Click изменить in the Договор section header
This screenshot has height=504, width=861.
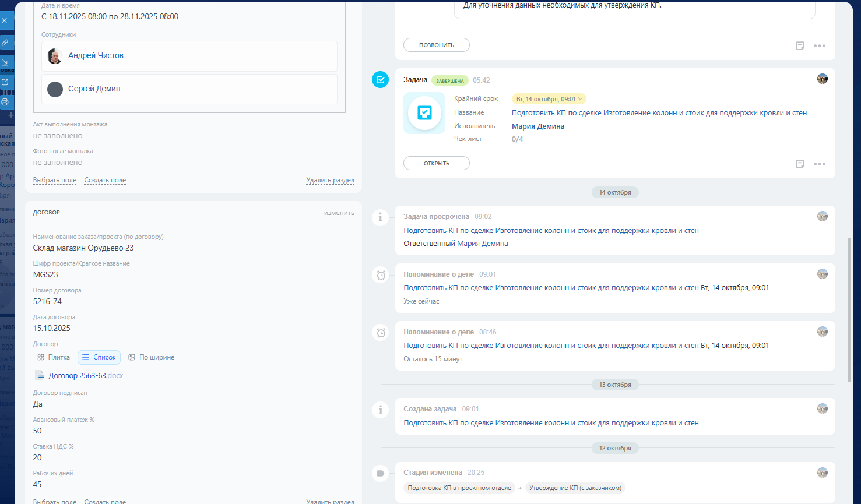coord(339,213)
